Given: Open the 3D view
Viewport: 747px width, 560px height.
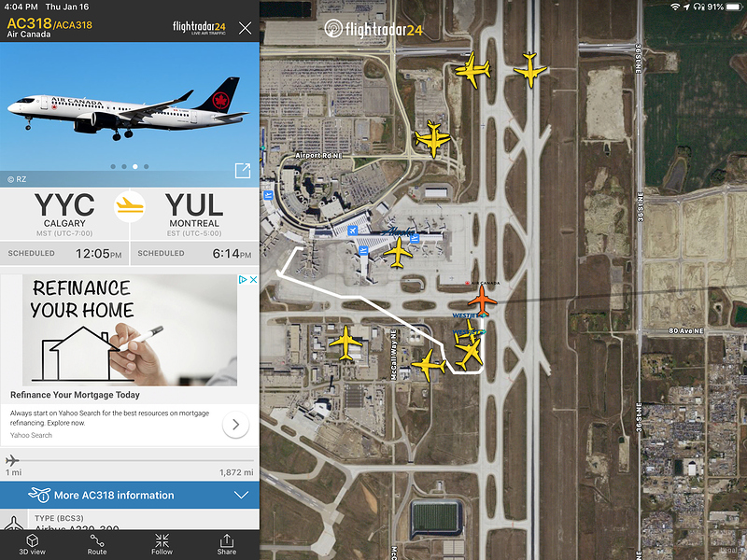Looking at the screenshot, I should pyautogui.click(x=33, y=544).
